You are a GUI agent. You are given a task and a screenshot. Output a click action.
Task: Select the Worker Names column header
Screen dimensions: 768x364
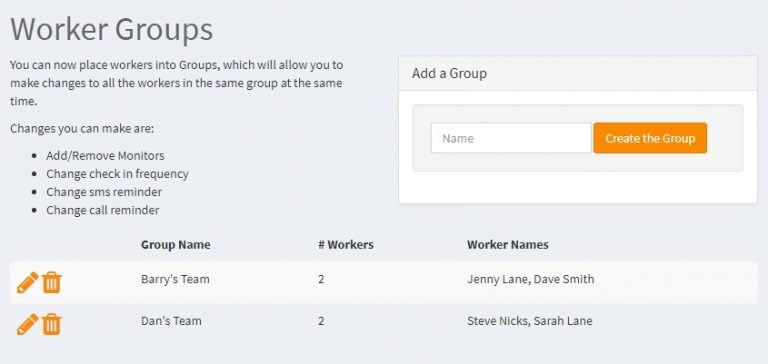pyautogui.click(x=507, y=244)
